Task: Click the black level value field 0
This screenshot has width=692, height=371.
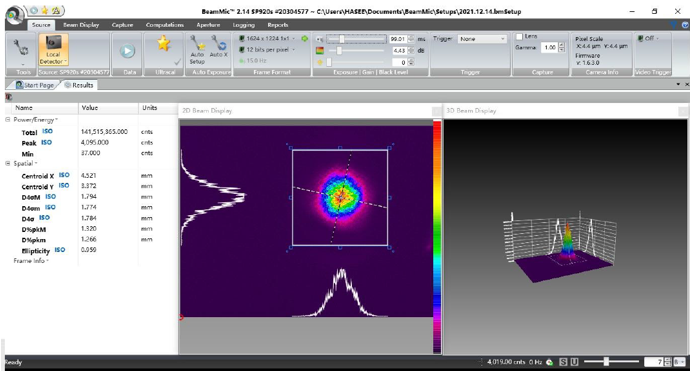Action: (399, 62)
